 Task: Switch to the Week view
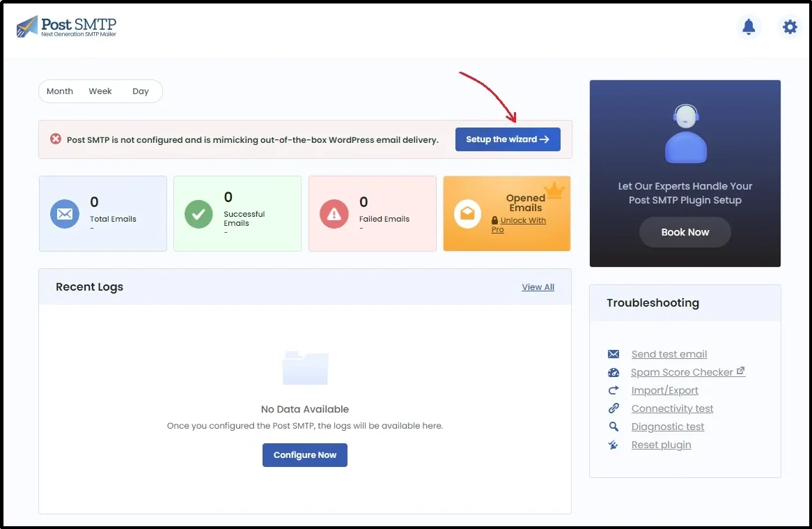(100, 91)
